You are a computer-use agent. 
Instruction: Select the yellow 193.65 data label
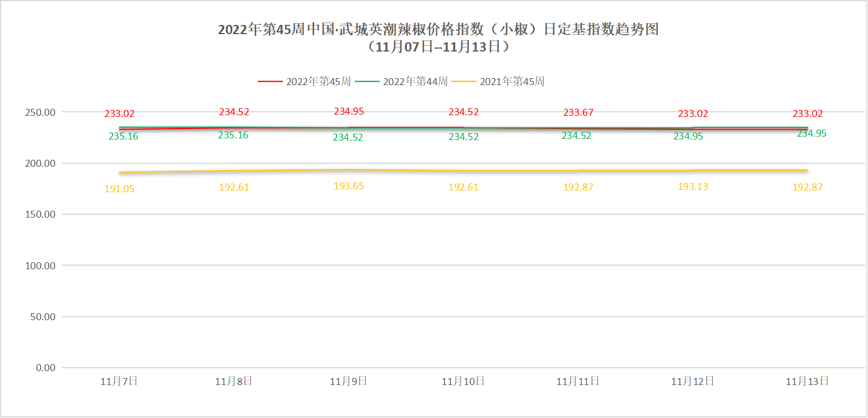click(348, 186)
